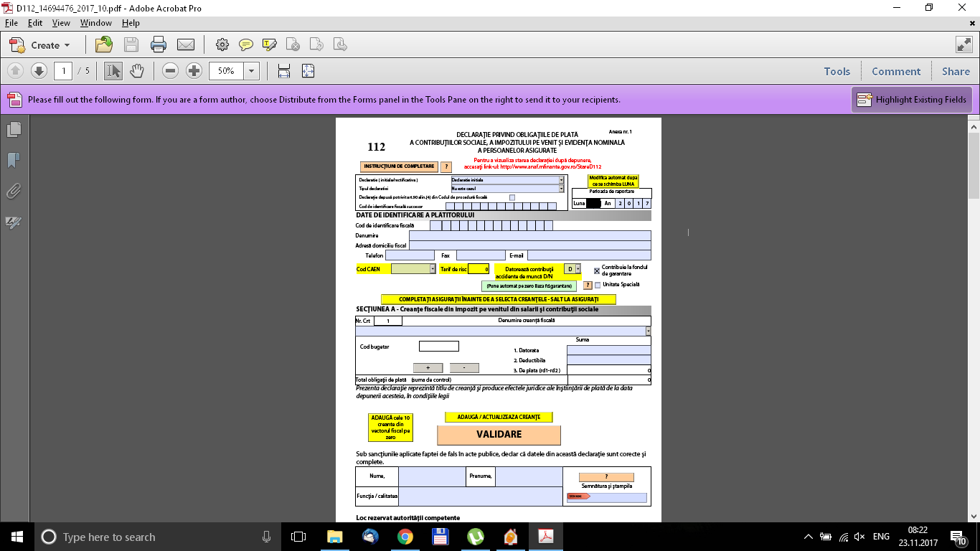Viewport: 980px width, 551px height.
Task: Open File Explorer from taskbar
Action: point(334,537)
